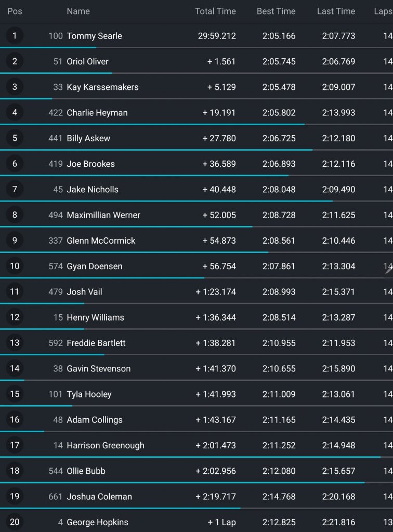Click the progress bar under Harrison Greenough

click(190, 457)
